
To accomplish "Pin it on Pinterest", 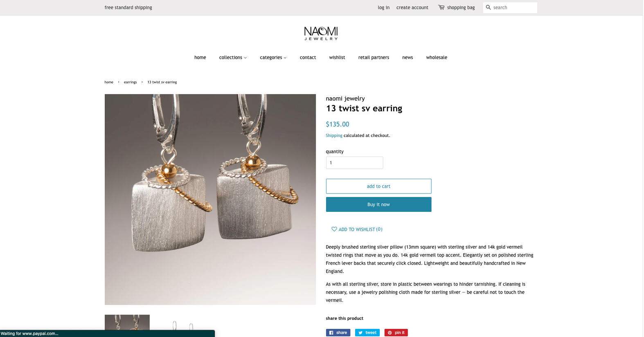I will (396, 333).
